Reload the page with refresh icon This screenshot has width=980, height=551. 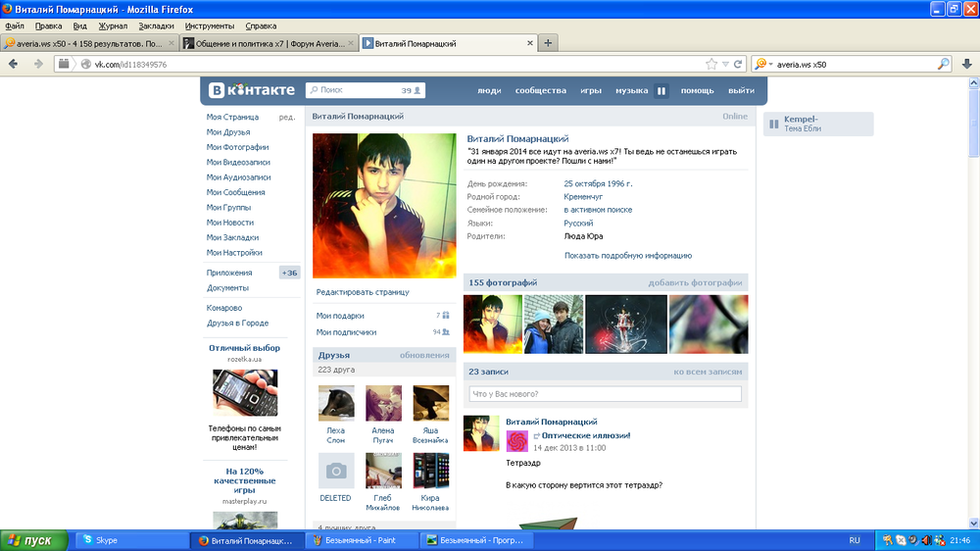click(738, 64)
